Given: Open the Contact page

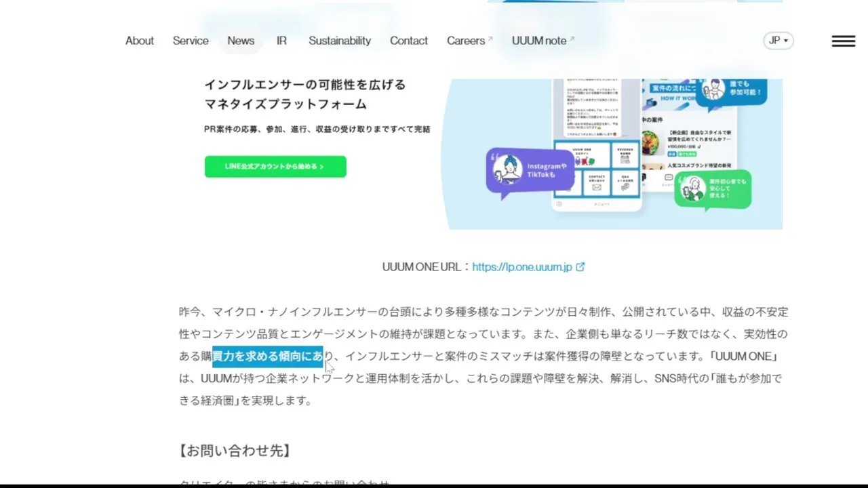Looking at the screenshot, I should pyautogui.click(x=409, y=41).
